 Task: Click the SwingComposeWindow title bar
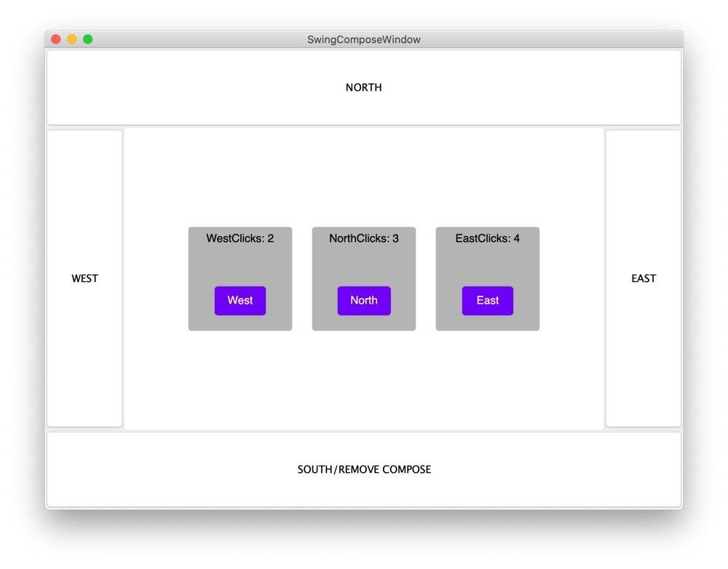(364, 39)
